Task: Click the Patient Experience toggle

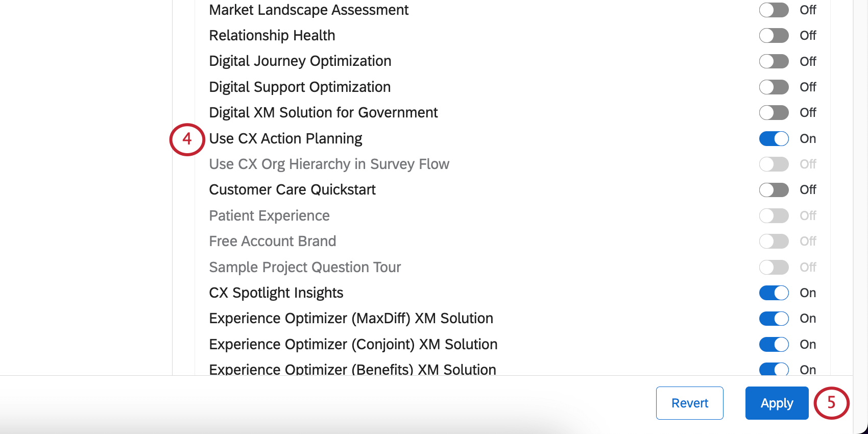Action: pyautogui.click(x=774, y=215)
